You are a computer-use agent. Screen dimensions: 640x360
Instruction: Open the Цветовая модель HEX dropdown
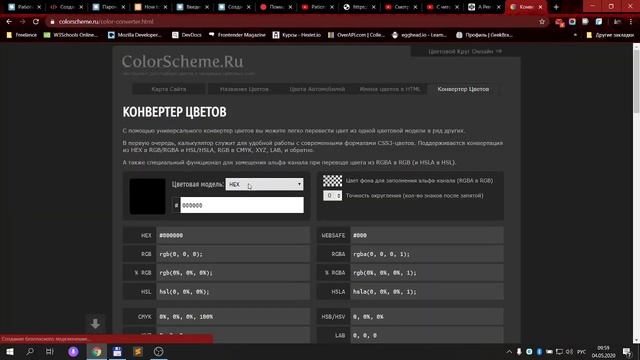[x=264, y=184]
